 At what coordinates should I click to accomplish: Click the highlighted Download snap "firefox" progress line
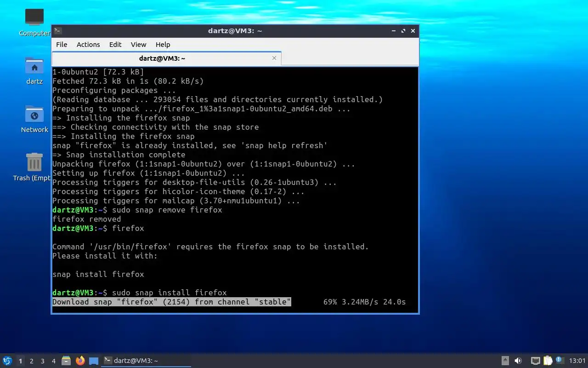pos(172,302)
